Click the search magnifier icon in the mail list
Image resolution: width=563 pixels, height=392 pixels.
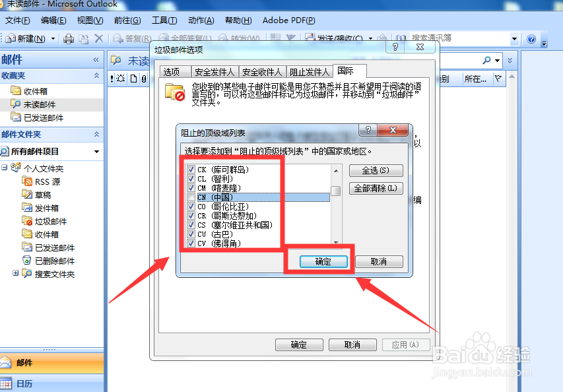487,60
